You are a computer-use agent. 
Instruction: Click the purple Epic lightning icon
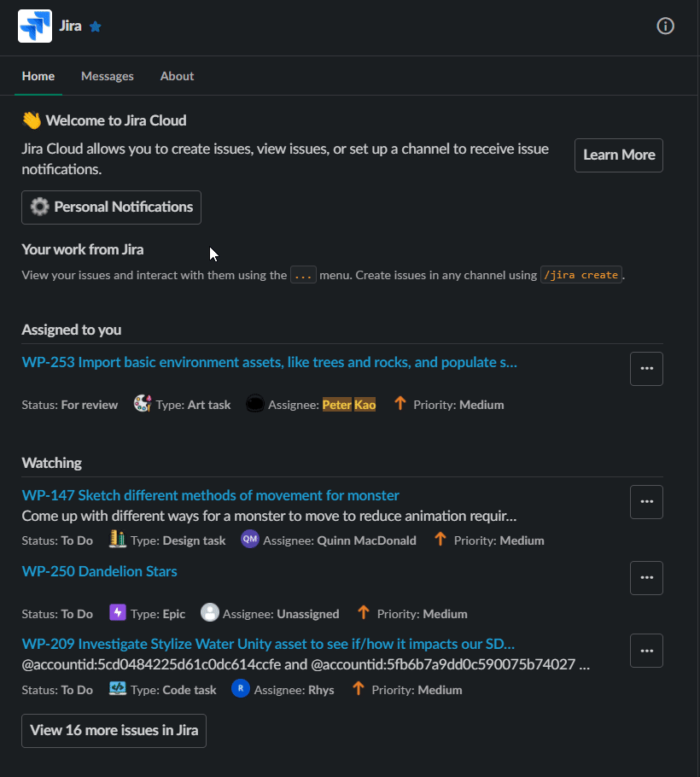coord(118,613)
